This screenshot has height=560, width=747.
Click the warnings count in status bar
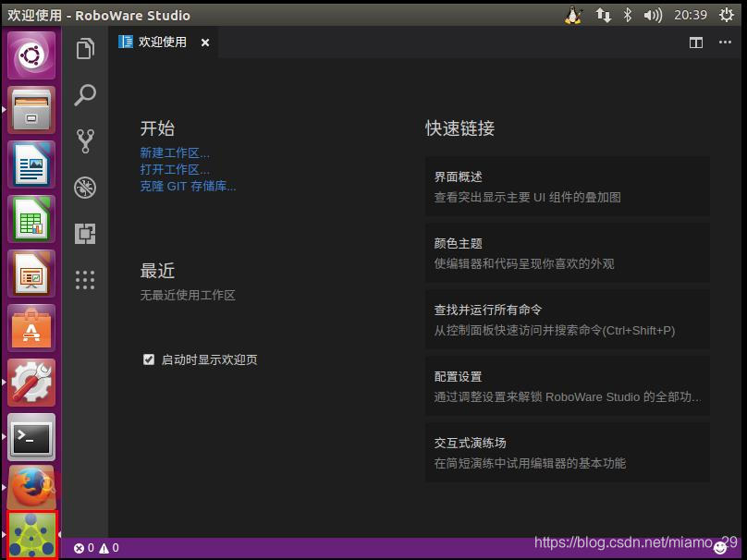[x=109, y=548]
